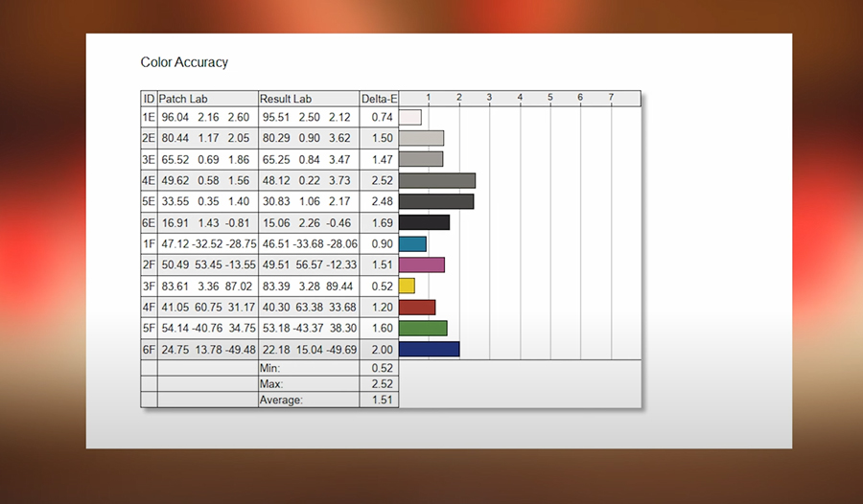Click Result Lab value 65.25 0.84 3.47
The height and width of the screenshot is (504, 863).
[x=307, y=160]
